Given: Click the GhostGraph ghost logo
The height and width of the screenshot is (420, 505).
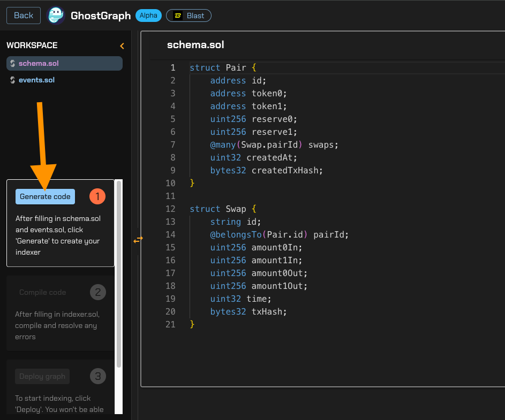Looking at the screenshot, I should 56,16.
